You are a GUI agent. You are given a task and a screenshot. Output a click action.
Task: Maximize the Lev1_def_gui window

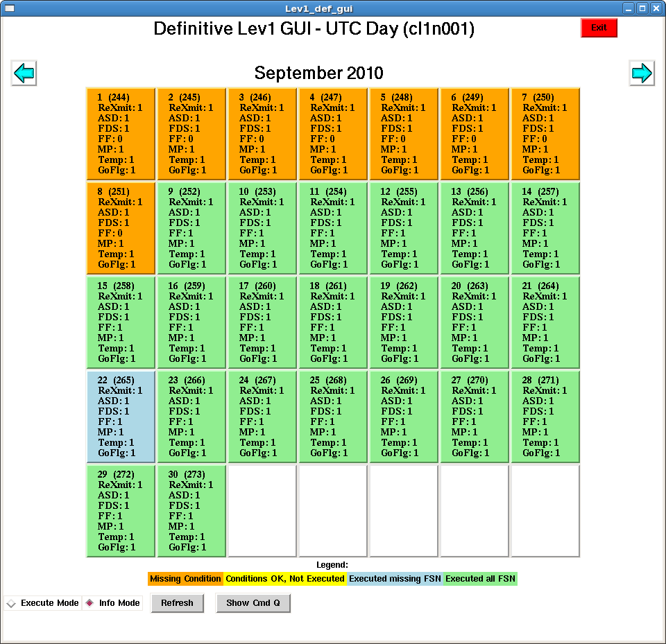point(642,8)
